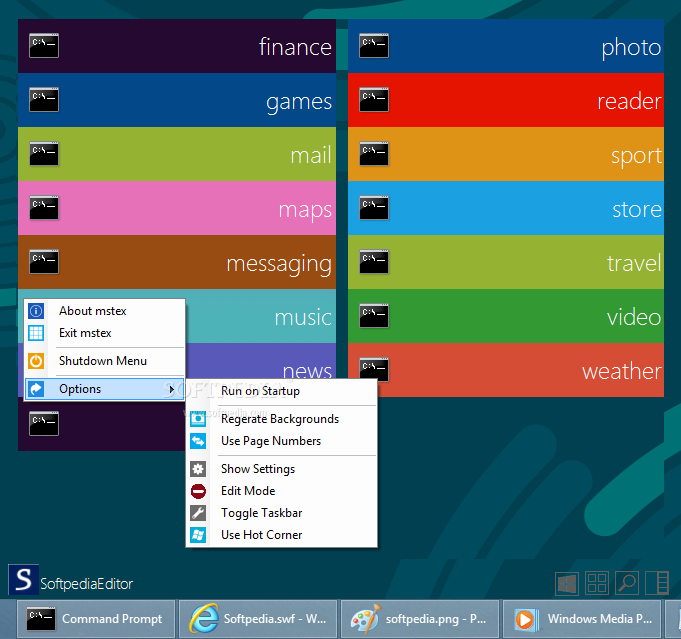681x639 pixels.
Task: Switch to Command Prompt taskbar button
Action: click(96, 619)
